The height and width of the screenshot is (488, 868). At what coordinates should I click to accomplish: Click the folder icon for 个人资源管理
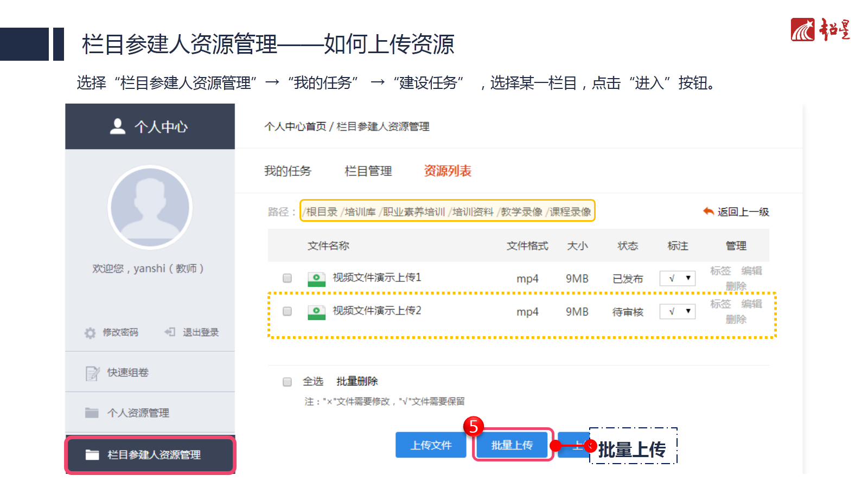(92, 413)
